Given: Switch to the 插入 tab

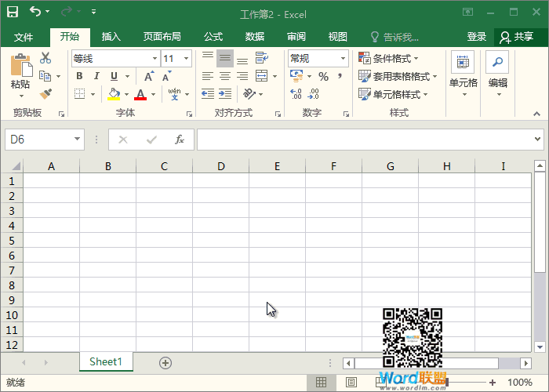Looking at the screenshot, I should (x=111, y=37).
